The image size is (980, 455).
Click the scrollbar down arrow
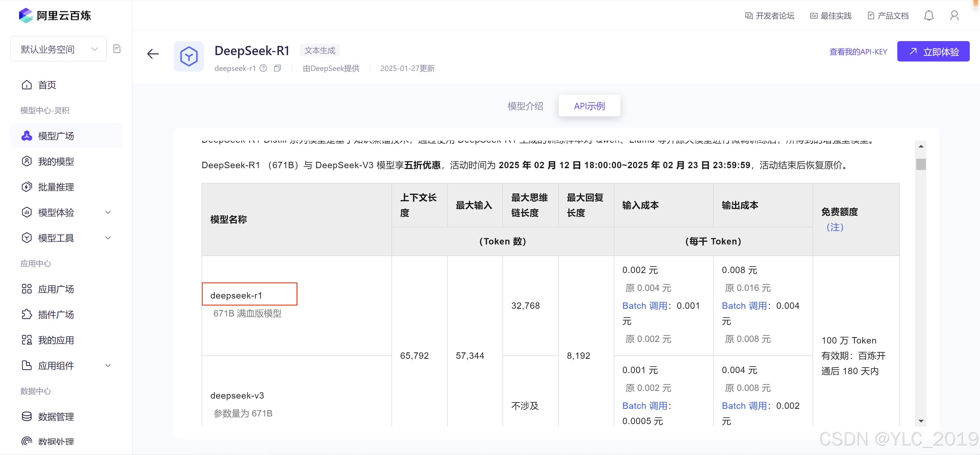click(921, 421)
